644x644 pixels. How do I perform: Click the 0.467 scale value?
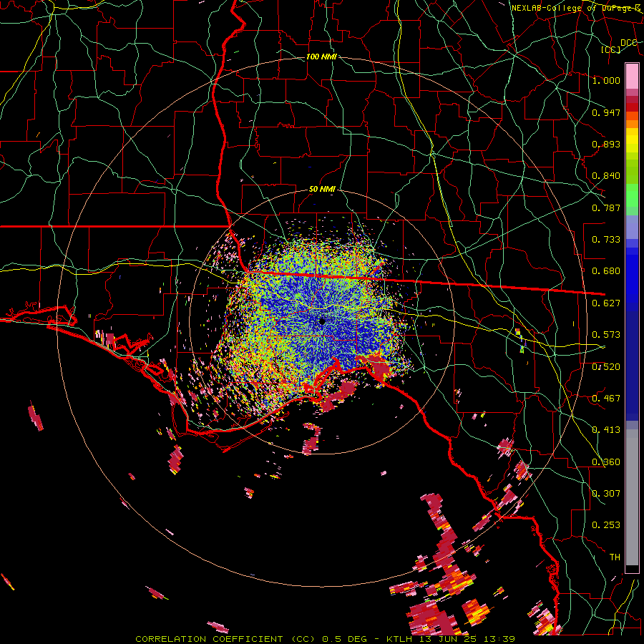(x=606, y=399)
